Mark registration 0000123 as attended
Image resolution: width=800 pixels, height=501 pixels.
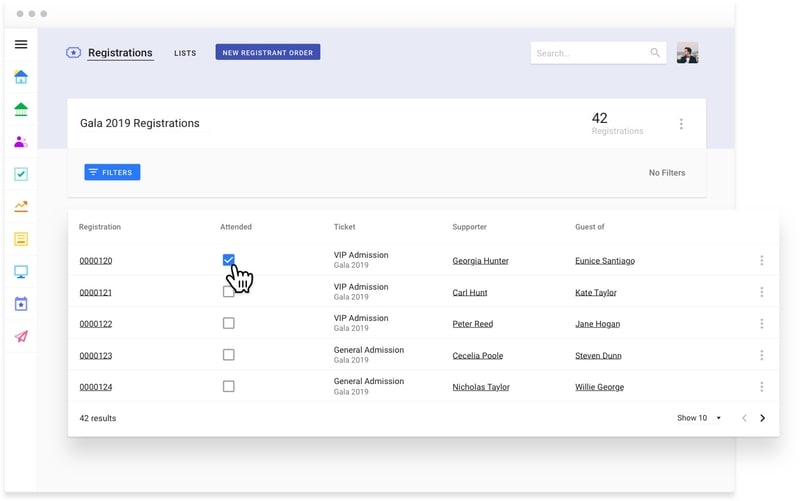click(229, 355)
